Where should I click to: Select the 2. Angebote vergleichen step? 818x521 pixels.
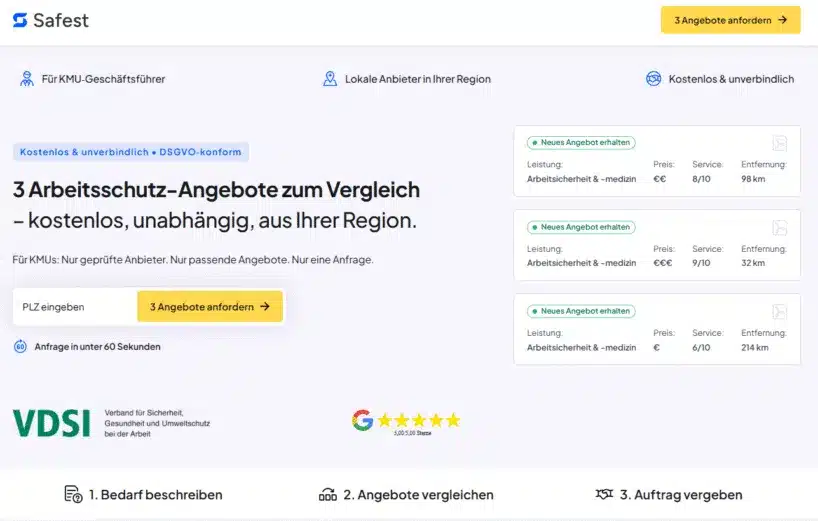(418, 494)
